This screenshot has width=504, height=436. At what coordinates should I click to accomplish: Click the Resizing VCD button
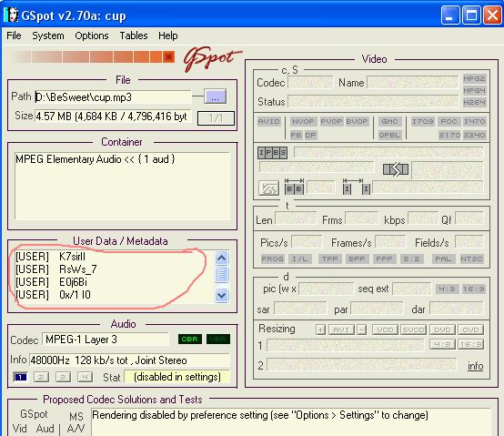(x=385, y=330)
